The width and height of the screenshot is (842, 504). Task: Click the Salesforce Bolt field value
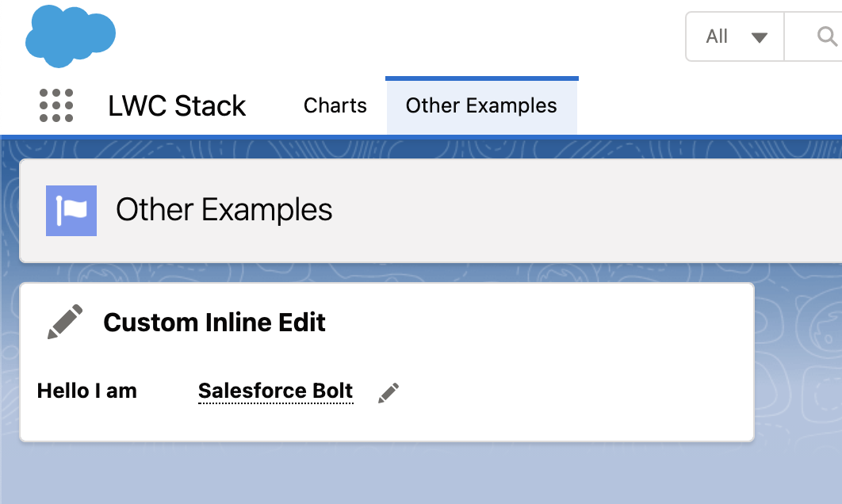coord(275,391)
